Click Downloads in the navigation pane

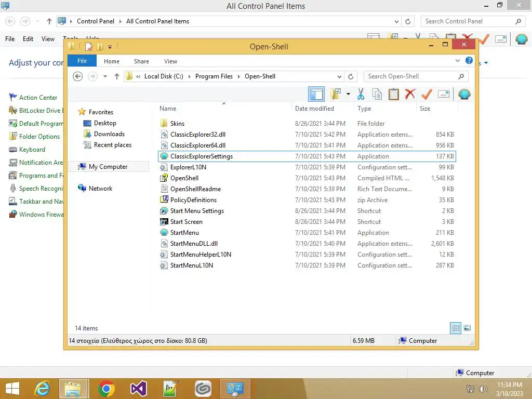[109, 134]
